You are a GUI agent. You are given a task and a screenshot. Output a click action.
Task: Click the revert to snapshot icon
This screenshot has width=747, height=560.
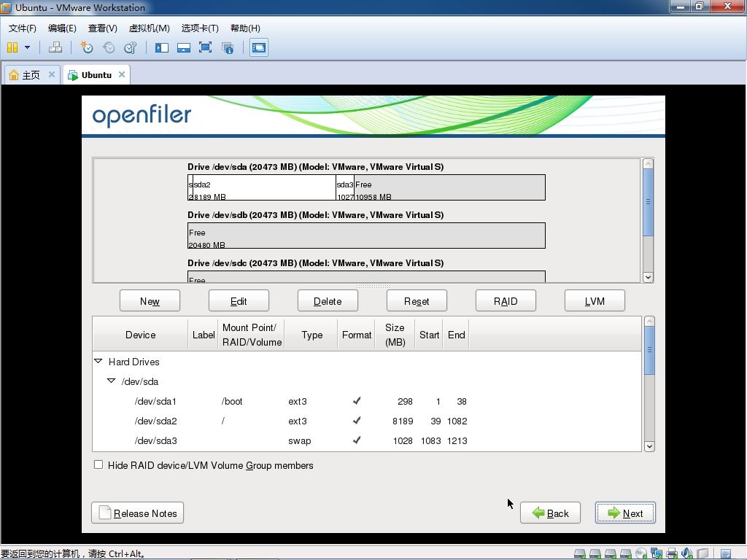pos(109,47)
